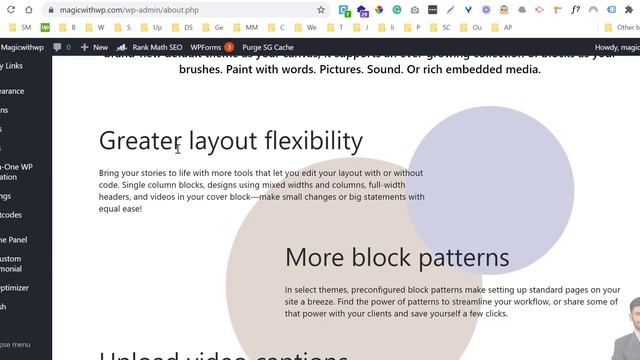Click the purple gear-shaped extension icon
The width and height of the screenshot is (640, 360).
click(x=486, y=10)
